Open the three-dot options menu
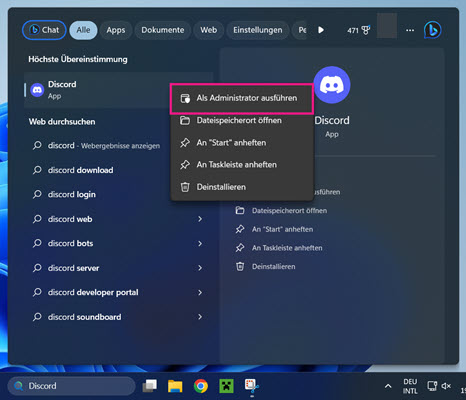Viewport: 466px width, 400px height. pyautogui.click(x=410, y=30)
